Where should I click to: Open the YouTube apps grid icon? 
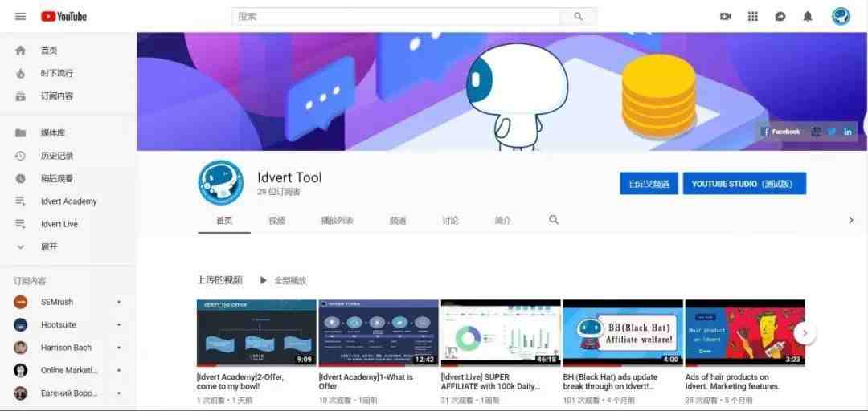[x=753, y=17]
